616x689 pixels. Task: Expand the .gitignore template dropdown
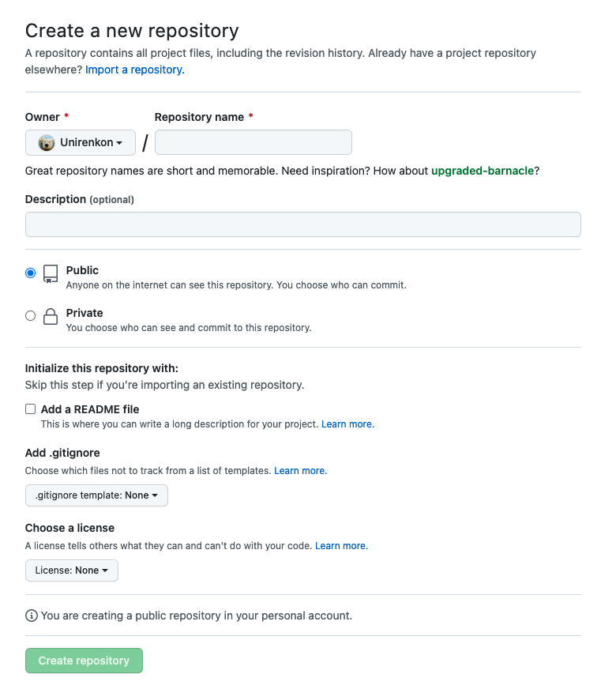(96, 495)
